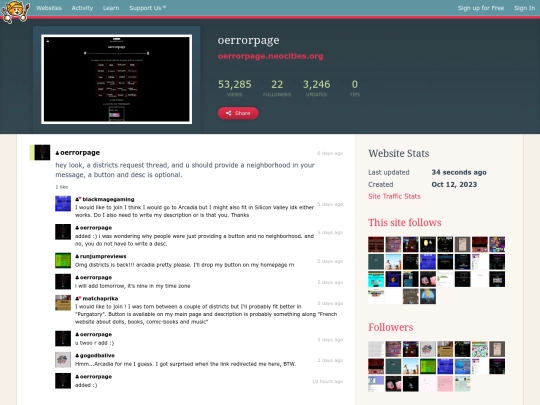Click the Share button
This screenshot has height=405, width=540.
tap(238, 113)
